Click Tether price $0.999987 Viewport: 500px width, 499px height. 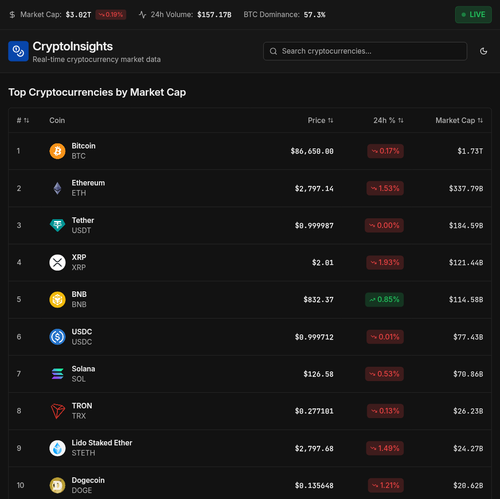pyautogui.click(x=314, y=226)
